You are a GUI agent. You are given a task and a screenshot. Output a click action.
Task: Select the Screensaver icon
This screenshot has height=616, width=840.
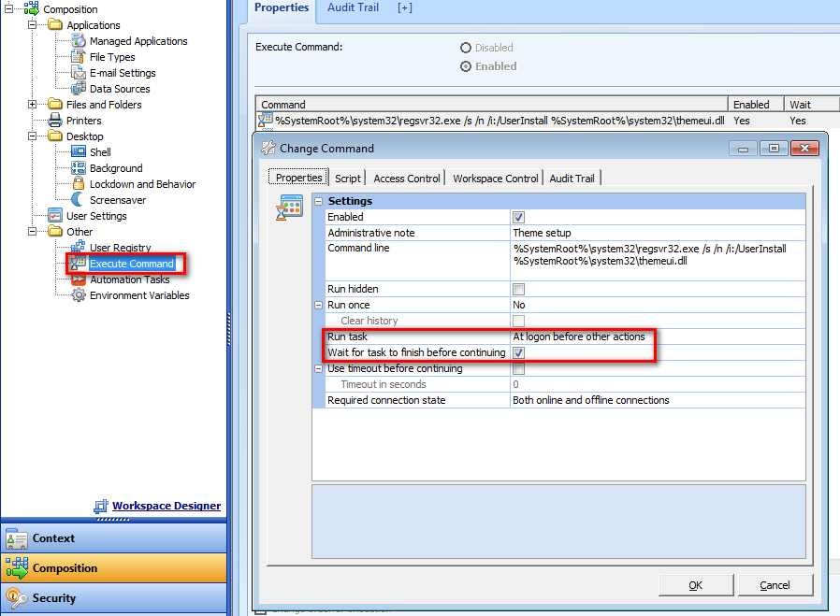[x=77, y=199]
